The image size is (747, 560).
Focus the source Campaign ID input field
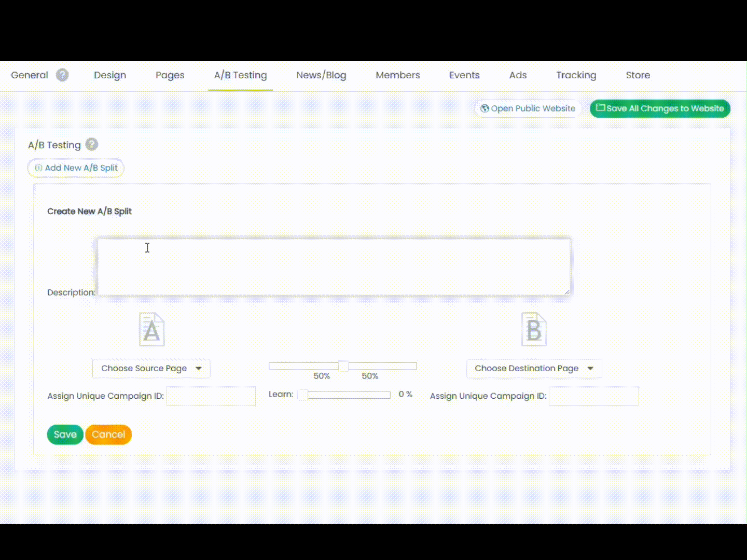(x=211, y=396)
